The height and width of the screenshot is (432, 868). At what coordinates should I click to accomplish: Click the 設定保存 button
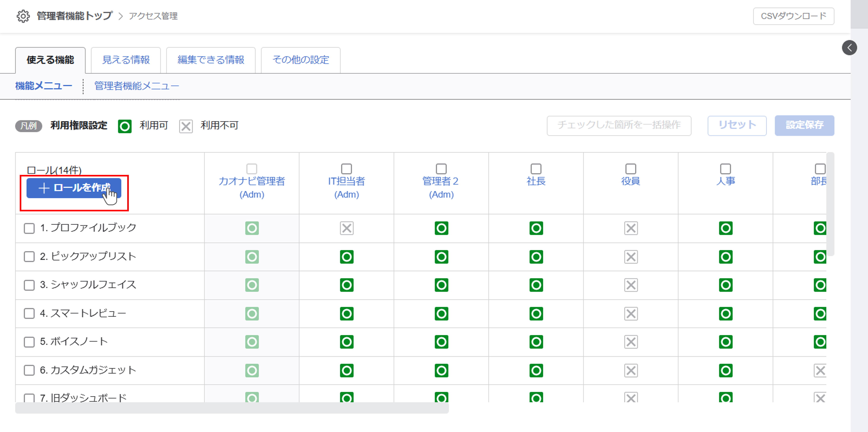804,126
